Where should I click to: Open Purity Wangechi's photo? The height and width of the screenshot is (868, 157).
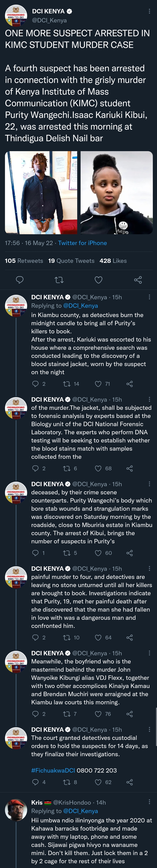pyautogui.click(x=116, y=192)
